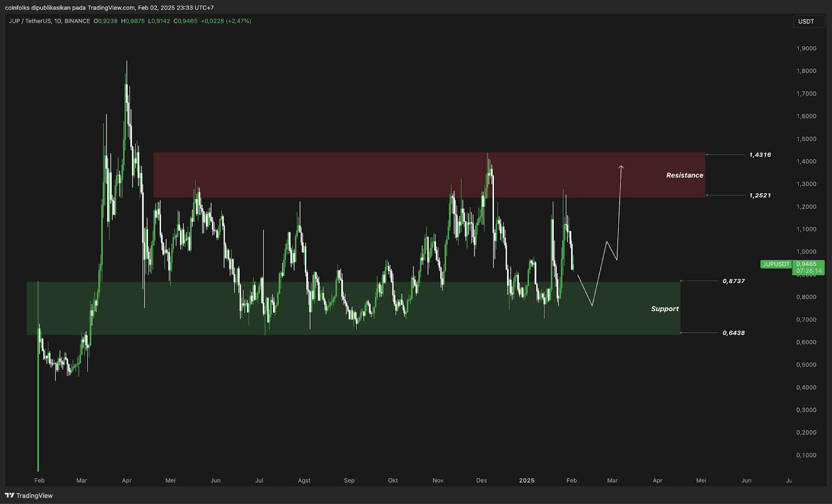Click the Okt label on time axis
Screen dimensions: 832x504
[x=393, y=481]
